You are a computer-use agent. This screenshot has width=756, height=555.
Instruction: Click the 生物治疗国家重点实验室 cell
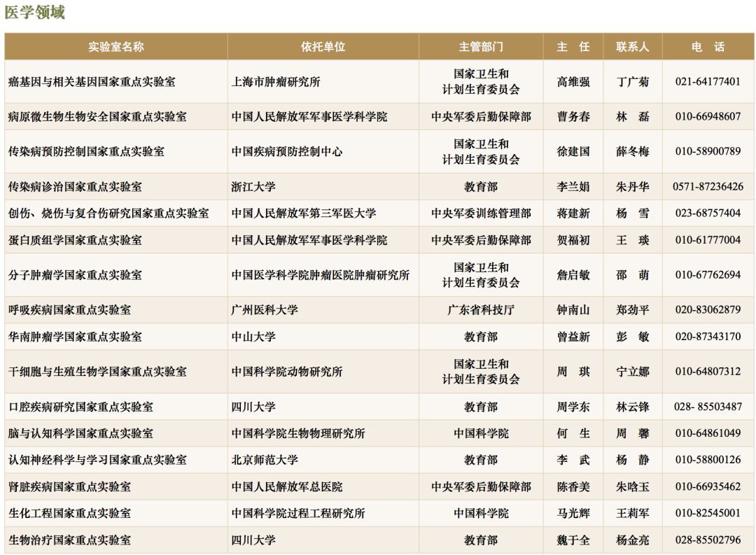tap(69, 540)
